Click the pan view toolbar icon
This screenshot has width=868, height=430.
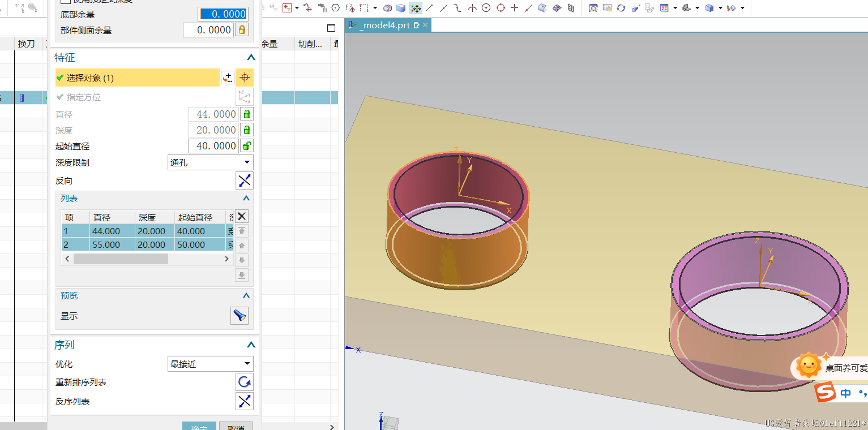607,8
